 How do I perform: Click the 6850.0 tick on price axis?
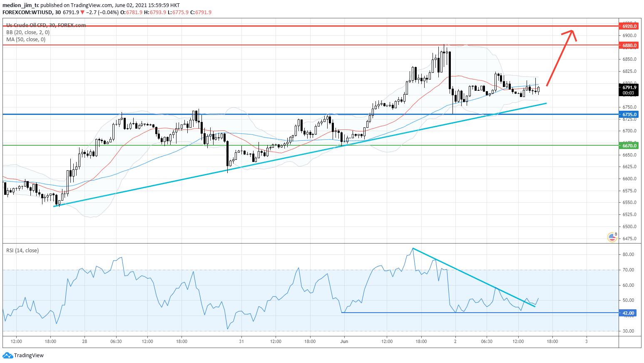click(630, 59)
